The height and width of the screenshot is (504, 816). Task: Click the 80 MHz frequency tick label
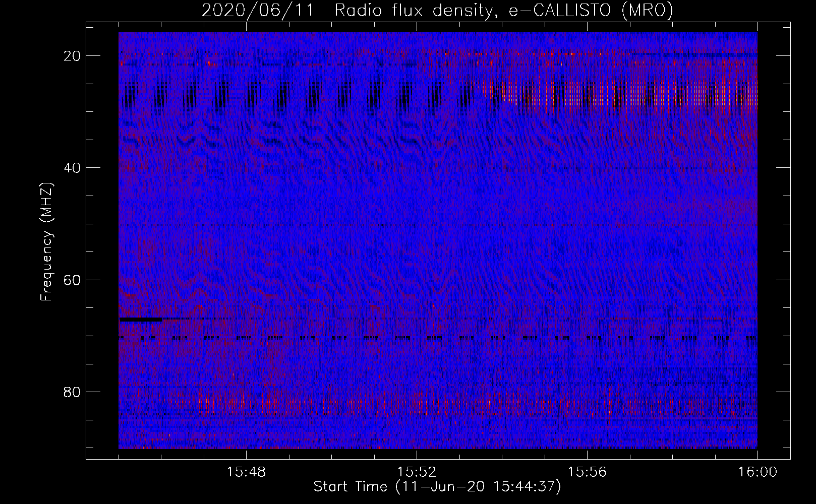coord(73,392)
